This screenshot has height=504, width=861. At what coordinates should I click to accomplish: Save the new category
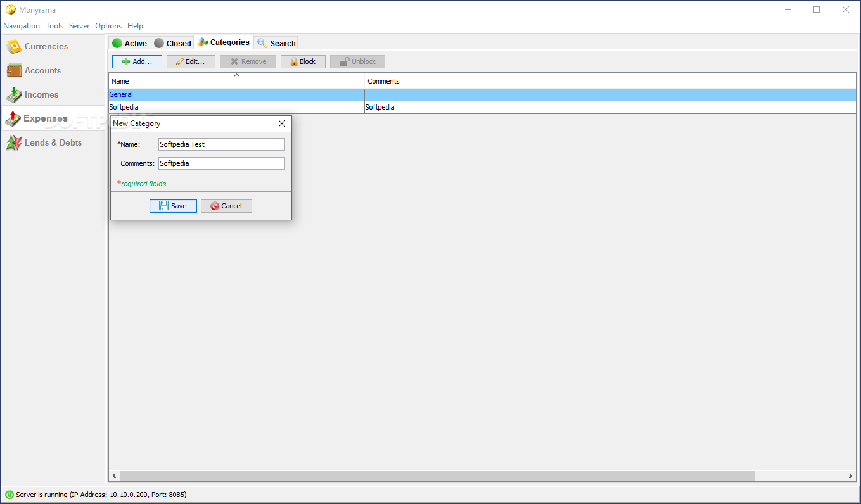173,206
